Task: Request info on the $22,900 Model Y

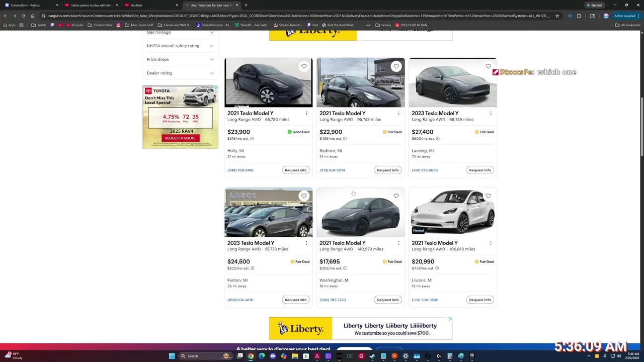Action: pos(387,170)
